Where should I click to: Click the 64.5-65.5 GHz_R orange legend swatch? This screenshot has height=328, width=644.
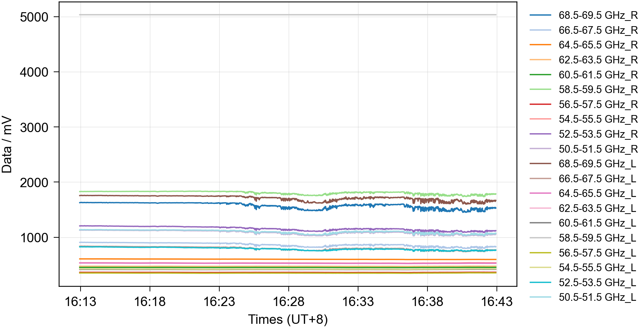[540, 45]
